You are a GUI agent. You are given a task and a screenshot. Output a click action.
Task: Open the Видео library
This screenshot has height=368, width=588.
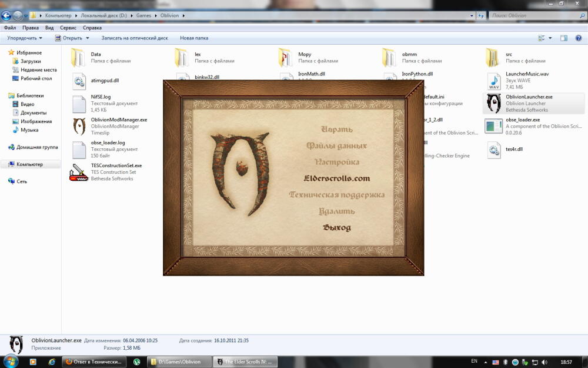28,104
